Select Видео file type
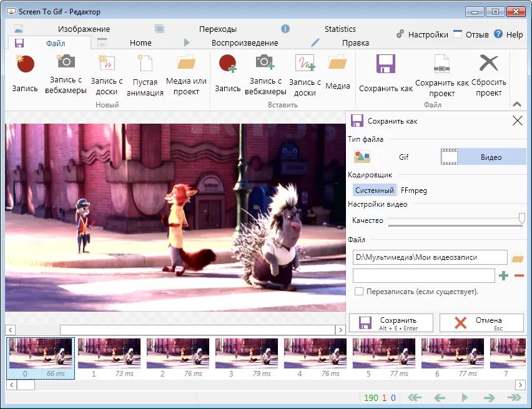This screenshot has width=532, height=409. 483,157
